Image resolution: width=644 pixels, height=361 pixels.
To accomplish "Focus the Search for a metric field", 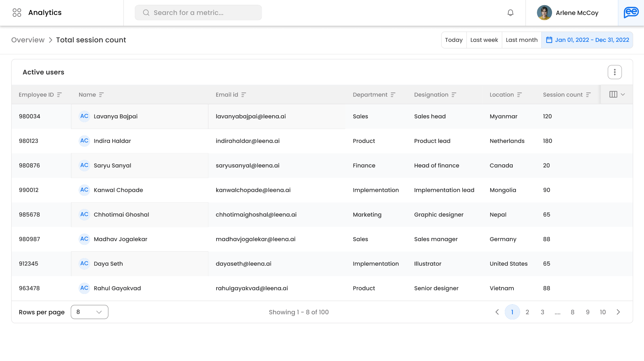I will pos(198,13).
